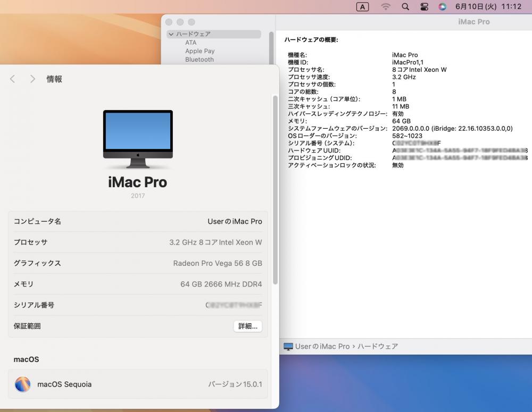Close the System Information window
The width and height of the screenshot is (532, 412).
click(x=169, y=22)
